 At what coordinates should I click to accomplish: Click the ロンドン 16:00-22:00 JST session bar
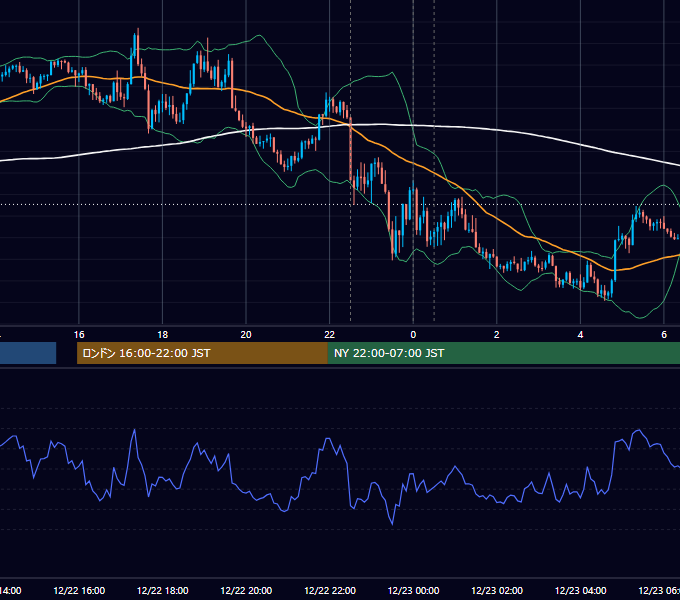pos(202,353)
